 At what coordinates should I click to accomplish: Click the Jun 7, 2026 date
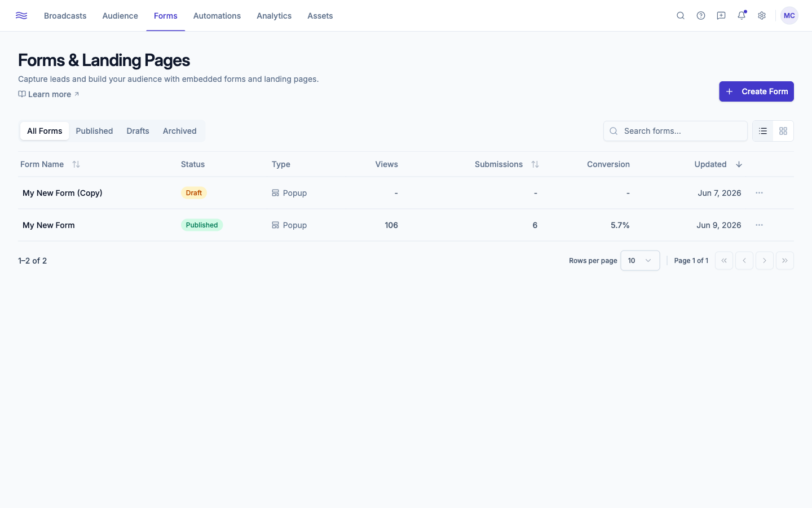pos(720,193)
